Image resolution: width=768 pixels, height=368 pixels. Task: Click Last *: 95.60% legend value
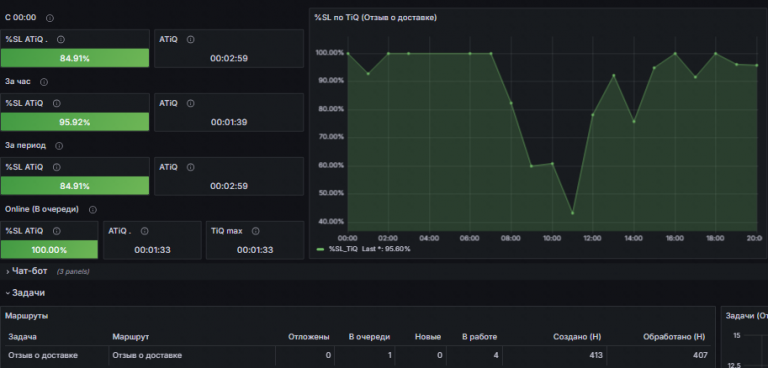coord(386,249)
